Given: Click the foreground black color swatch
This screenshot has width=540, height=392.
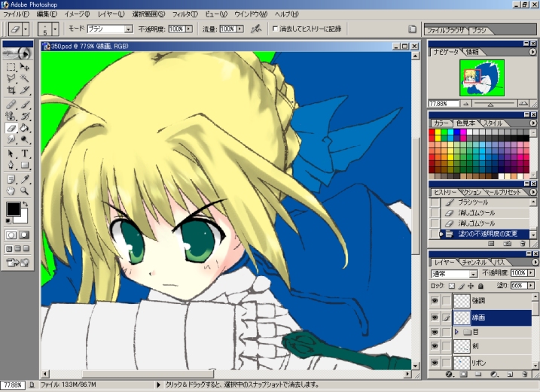Looking at the screenshot, I should coord(13,209).
